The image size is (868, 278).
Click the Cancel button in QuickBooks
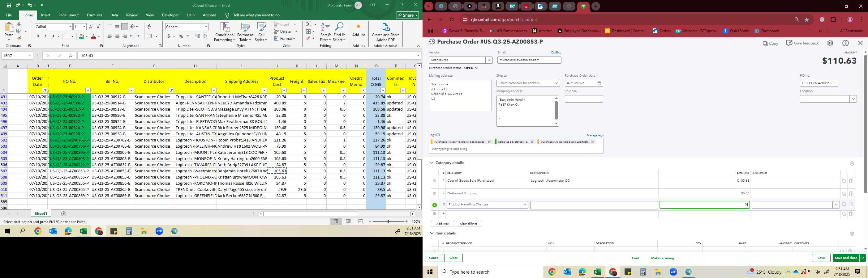(434, 258)
